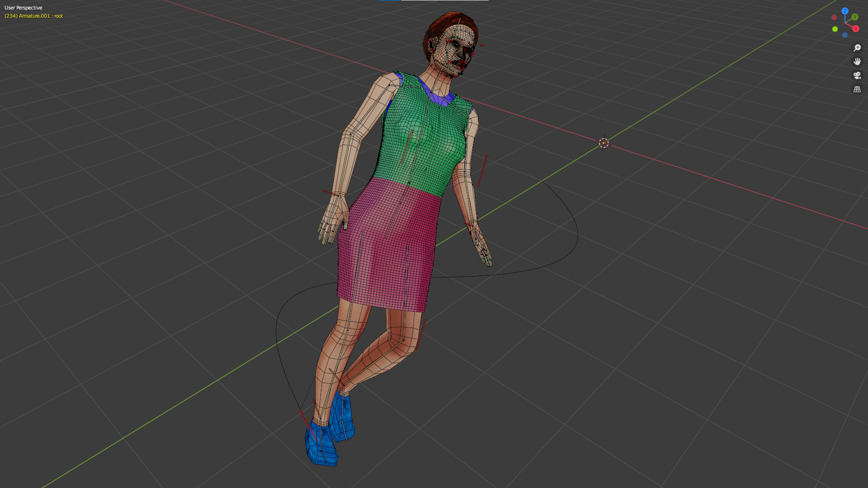Viewport: 868px width, 488px height.
Task: Click the red X axis gizmo handle
Action: click(x=855, y=28)
